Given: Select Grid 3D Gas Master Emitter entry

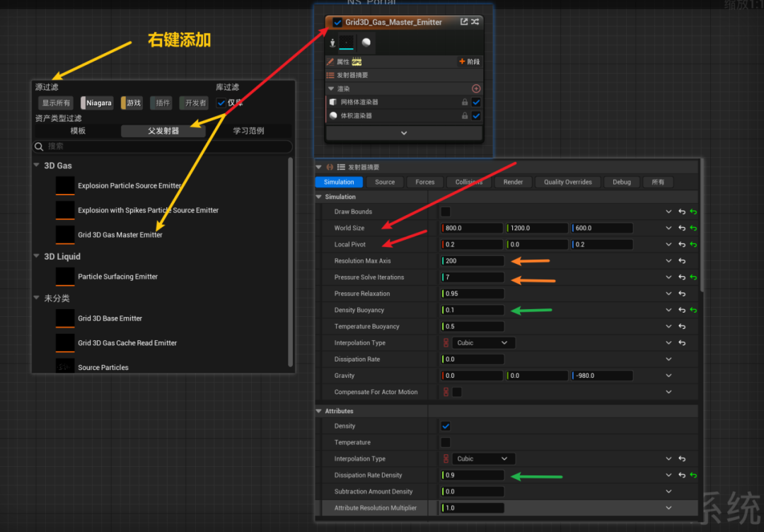Looking at the screenshot, I should coord(120,235).
